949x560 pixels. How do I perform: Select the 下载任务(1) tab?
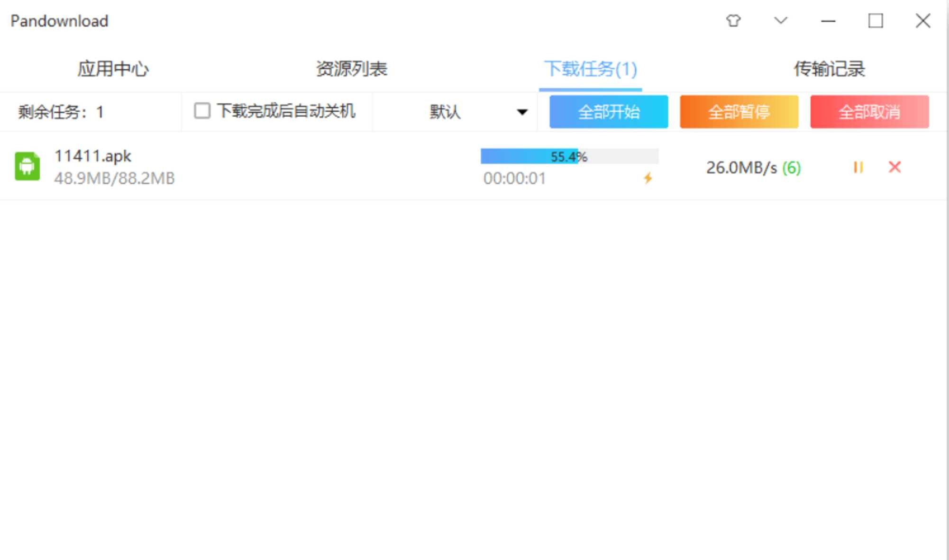tap(590, 69)
